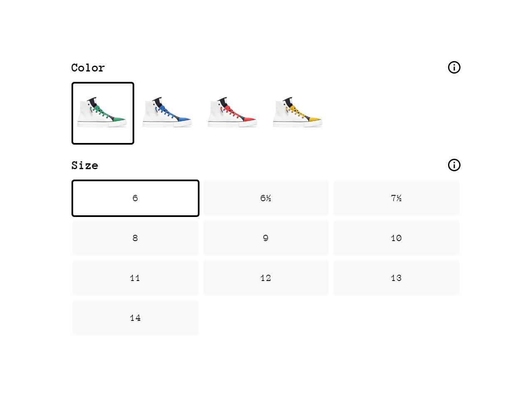The width and height of the screenshot is (532, 399).
Task: Open the Size info icon
Action: coord(454,165)
